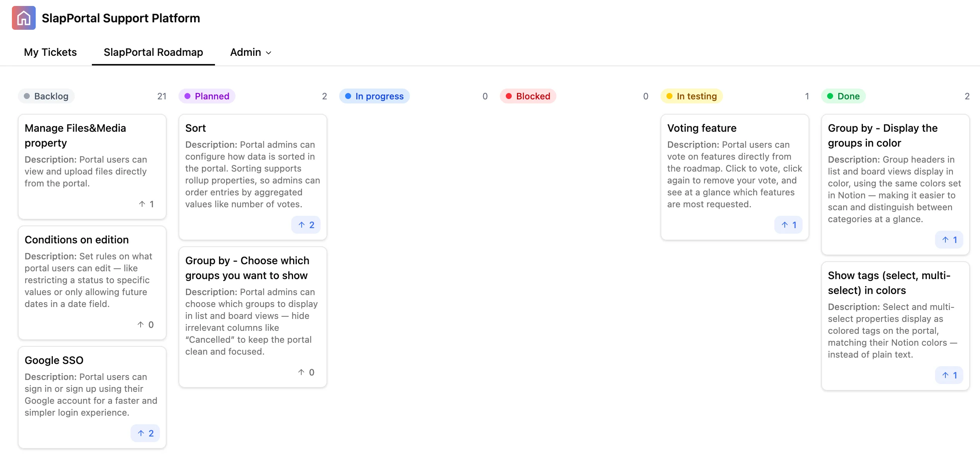Click the red Blocked status badge
980x454 pixels.
[528, 96]
